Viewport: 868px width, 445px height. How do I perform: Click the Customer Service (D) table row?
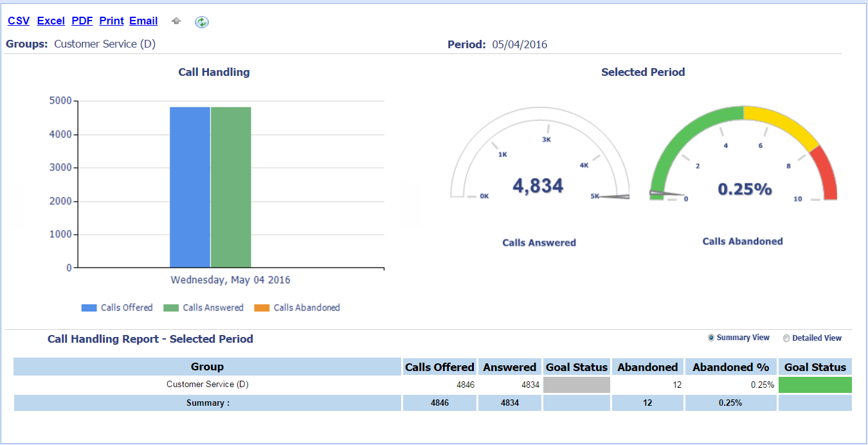pos(207,385)
